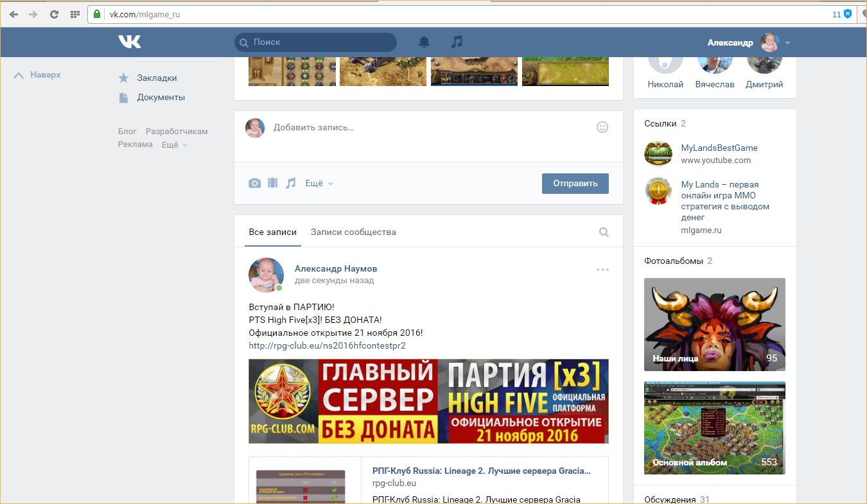Open notifications bell icon
867x504 pixels.
pyautogui.click(x=424, y=42)
